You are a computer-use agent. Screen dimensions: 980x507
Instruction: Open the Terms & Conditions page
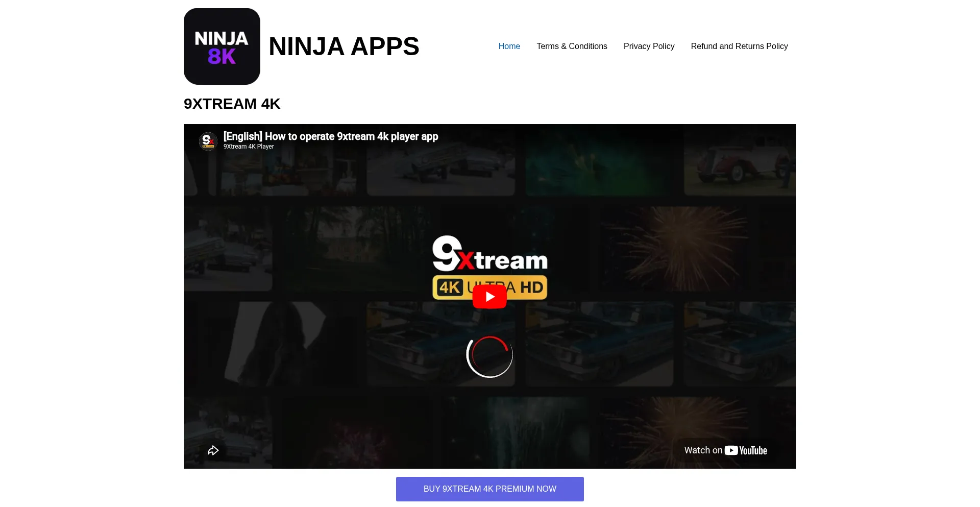[572, 46]
